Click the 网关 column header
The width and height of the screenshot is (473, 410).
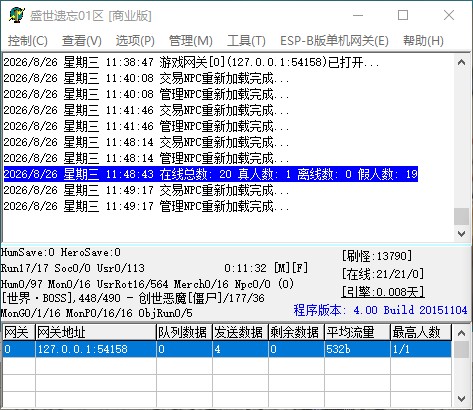click(19, 332)
